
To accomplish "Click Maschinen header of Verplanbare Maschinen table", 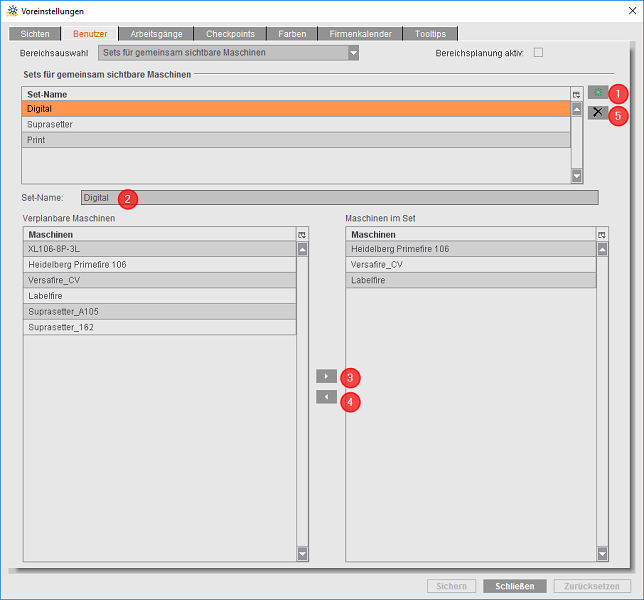I will pyautogui.click(x=160, y=234).
